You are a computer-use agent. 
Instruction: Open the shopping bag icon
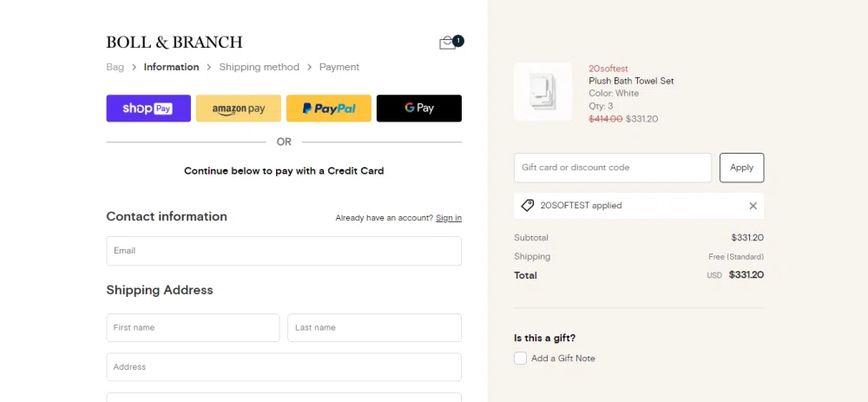(448, 43)
